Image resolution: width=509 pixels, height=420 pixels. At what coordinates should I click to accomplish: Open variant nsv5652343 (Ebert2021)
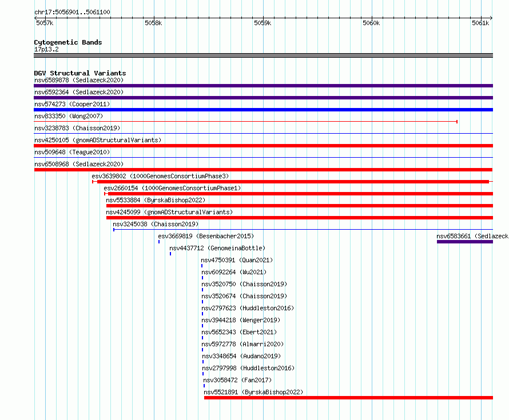[x=239, y=332]
